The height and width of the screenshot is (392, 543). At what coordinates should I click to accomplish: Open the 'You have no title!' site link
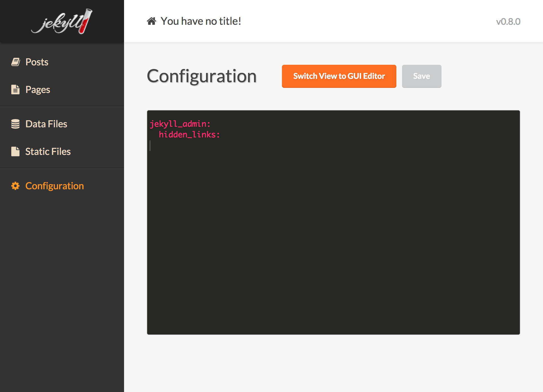coord(201,21)
